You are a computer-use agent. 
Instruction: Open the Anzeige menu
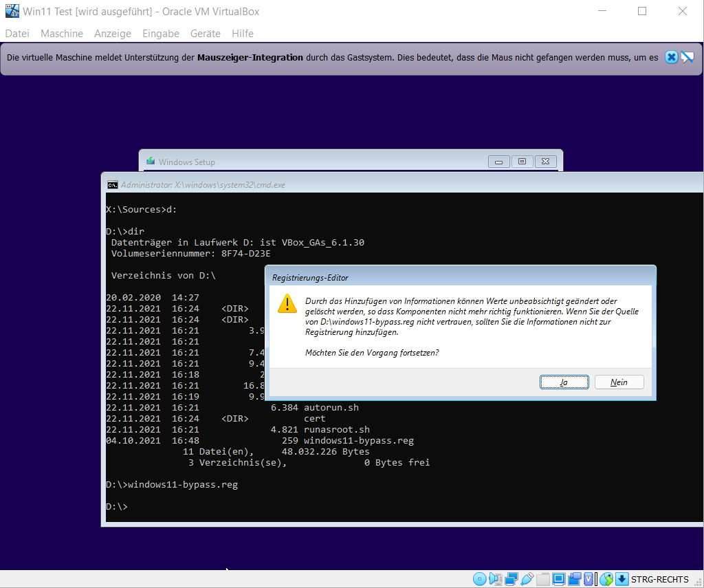[113, 33]
